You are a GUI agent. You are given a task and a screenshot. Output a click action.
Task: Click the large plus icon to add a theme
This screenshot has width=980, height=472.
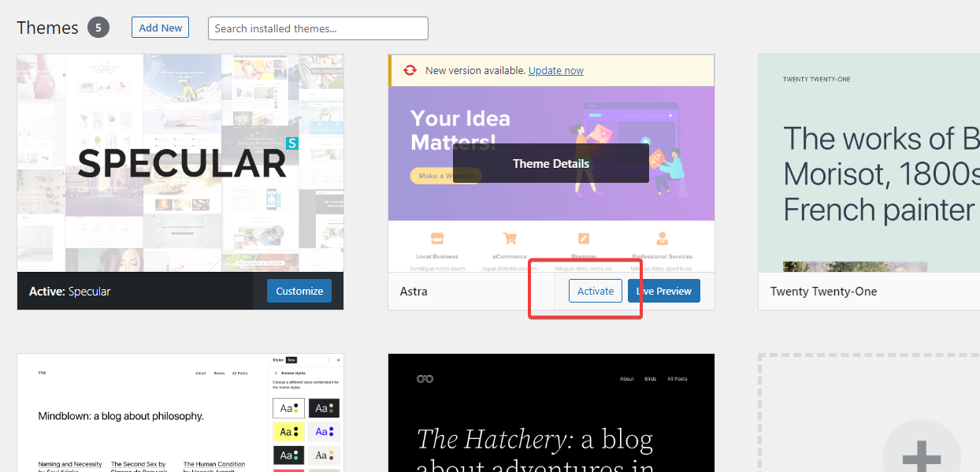coord(921,455)
